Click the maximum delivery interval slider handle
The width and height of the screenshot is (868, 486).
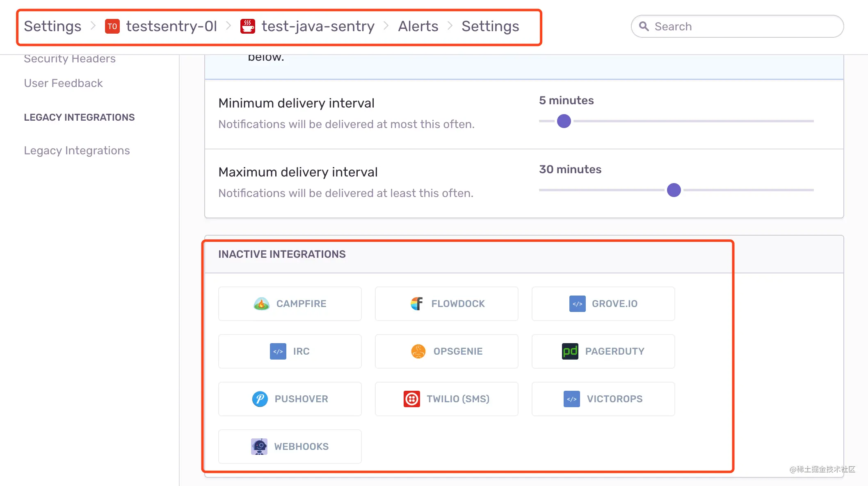674,190
